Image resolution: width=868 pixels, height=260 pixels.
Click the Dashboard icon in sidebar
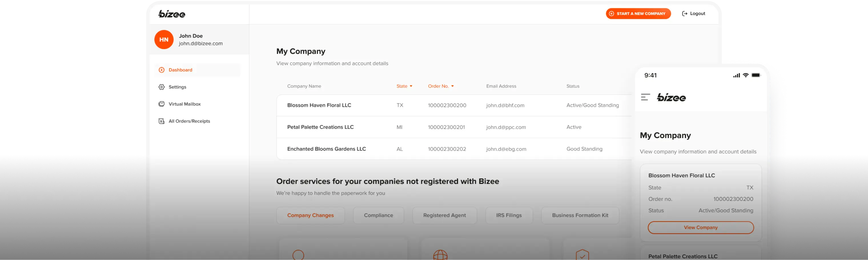point(162,70)
